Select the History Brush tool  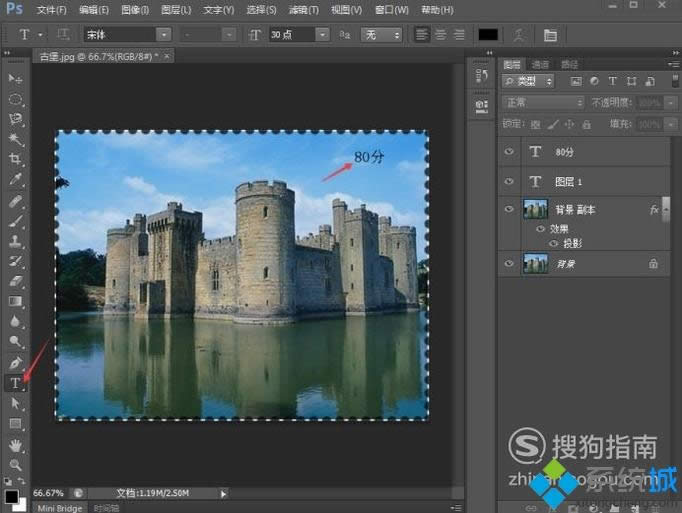(x=15, y=261)
